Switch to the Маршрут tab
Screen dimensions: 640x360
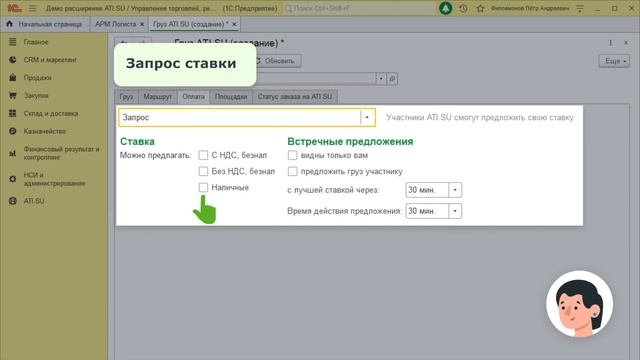click(x=158, y=97)
